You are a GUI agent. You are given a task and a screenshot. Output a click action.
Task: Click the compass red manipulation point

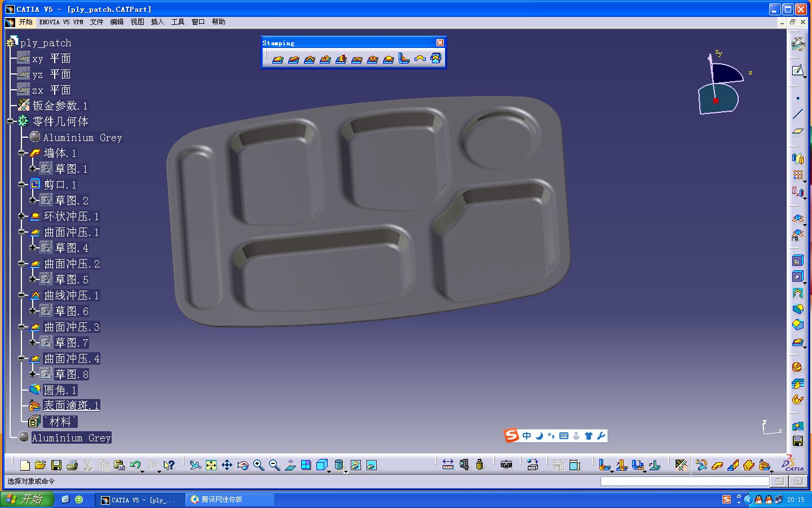(716, 100)
